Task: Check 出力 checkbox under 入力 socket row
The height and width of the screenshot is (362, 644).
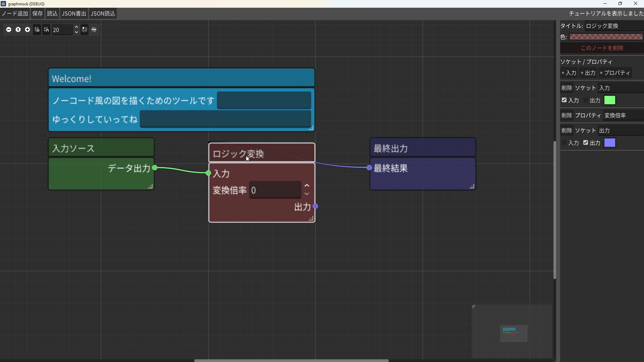Action: [586, 100]
